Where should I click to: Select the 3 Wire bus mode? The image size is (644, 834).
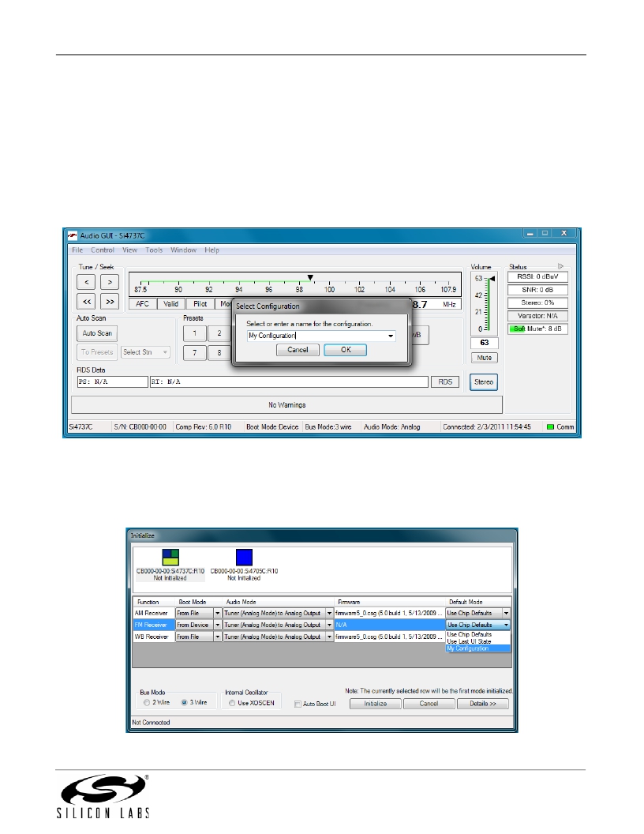184,703
